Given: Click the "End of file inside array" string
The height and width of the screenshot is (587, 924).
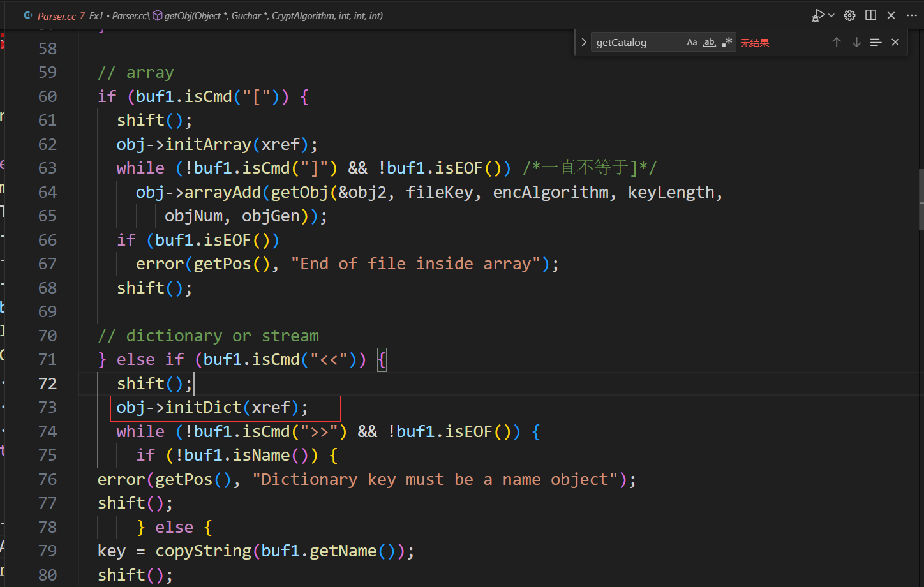Looking at the screenshot, I should [415, 264].
